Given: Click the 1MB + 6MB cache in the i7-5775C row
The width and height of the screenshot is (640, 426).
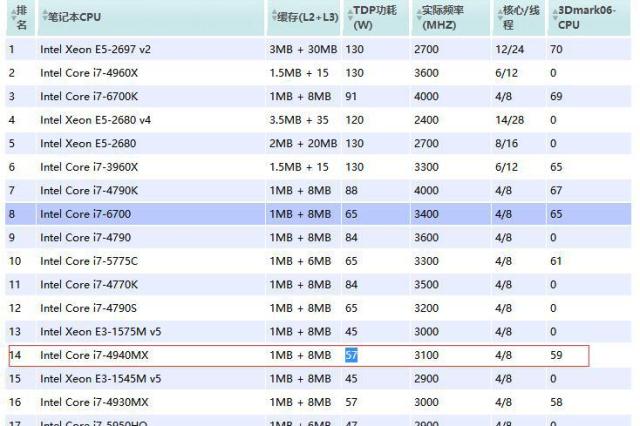Looking at the screenshot, I should [x=300, y=261].
